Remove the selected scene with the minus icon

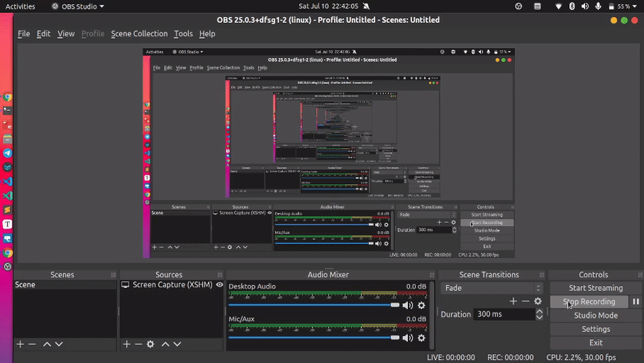pyautogui.click(x=32, y=344)
